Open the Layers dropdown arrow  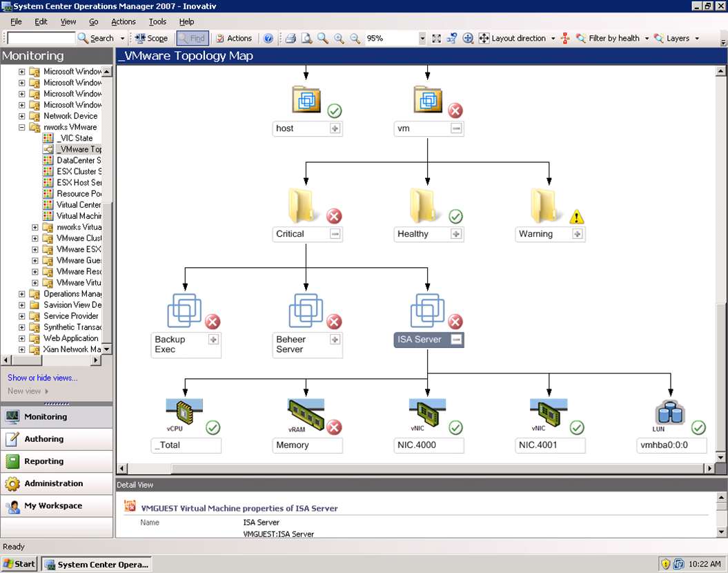tap(697, 39)
